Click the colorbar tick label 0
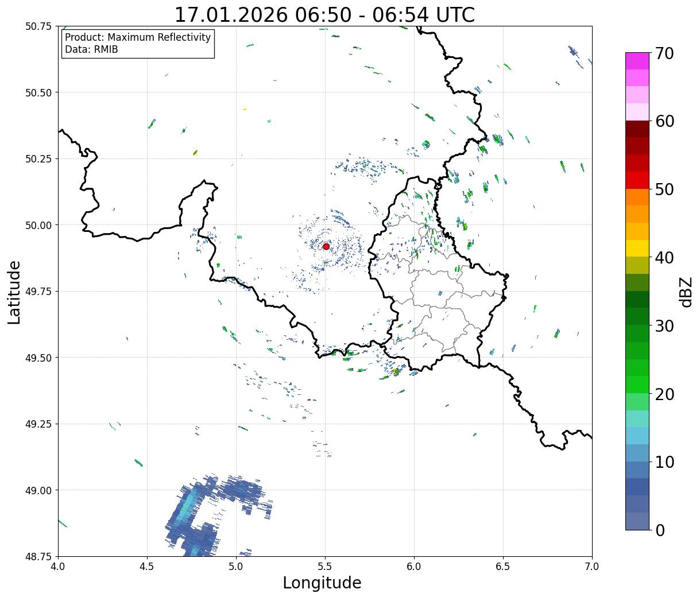 (x=660, y=530)
